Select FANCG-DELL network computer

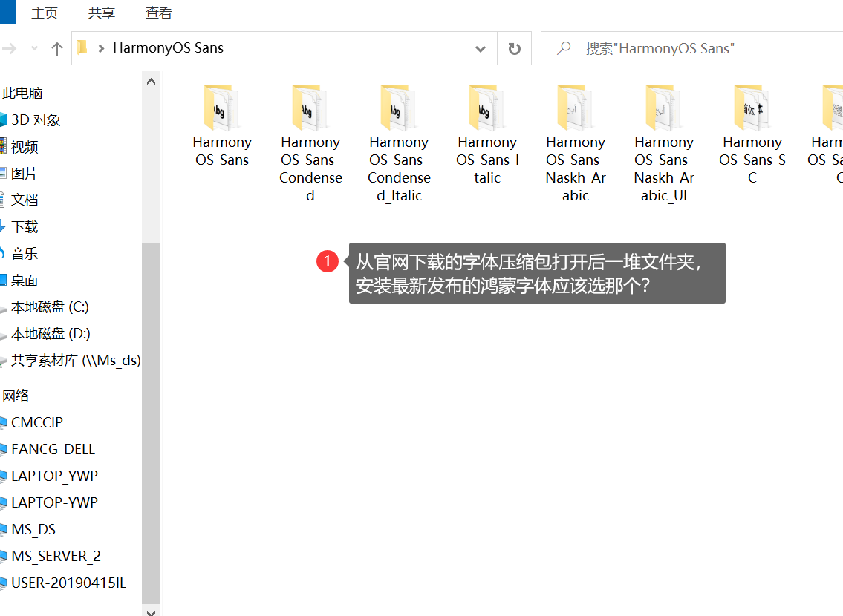tap(53, 450)
